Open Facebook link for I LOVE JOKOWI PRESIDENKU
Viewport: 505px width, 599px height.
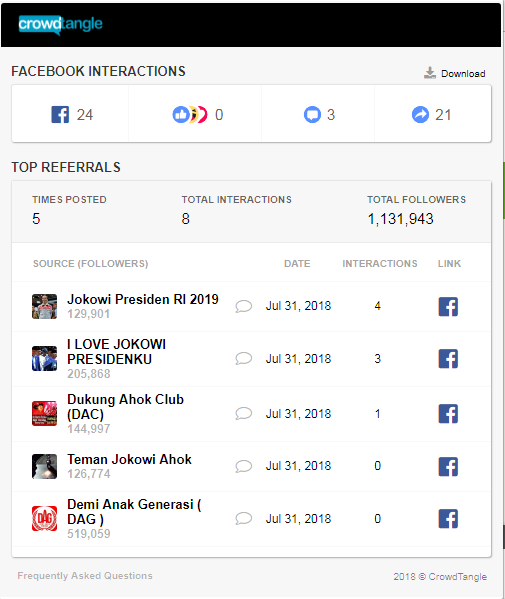(448, 359)
